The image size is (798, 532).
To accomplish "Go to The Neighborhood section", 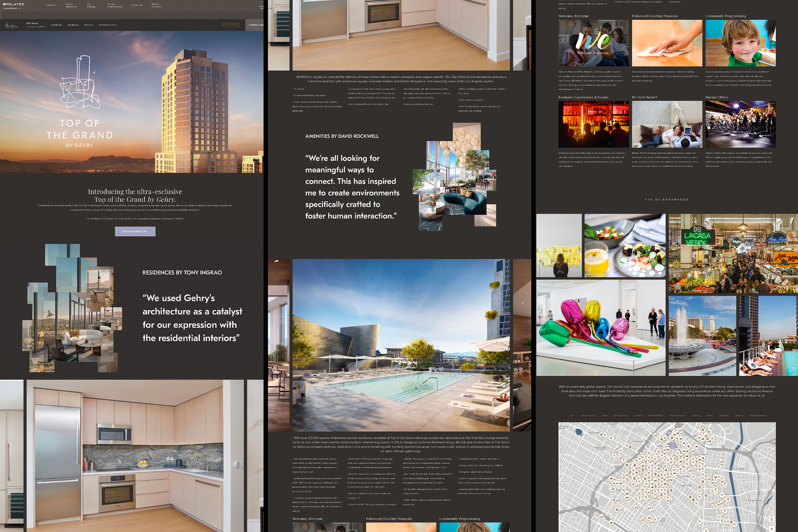I will [108, 25].
